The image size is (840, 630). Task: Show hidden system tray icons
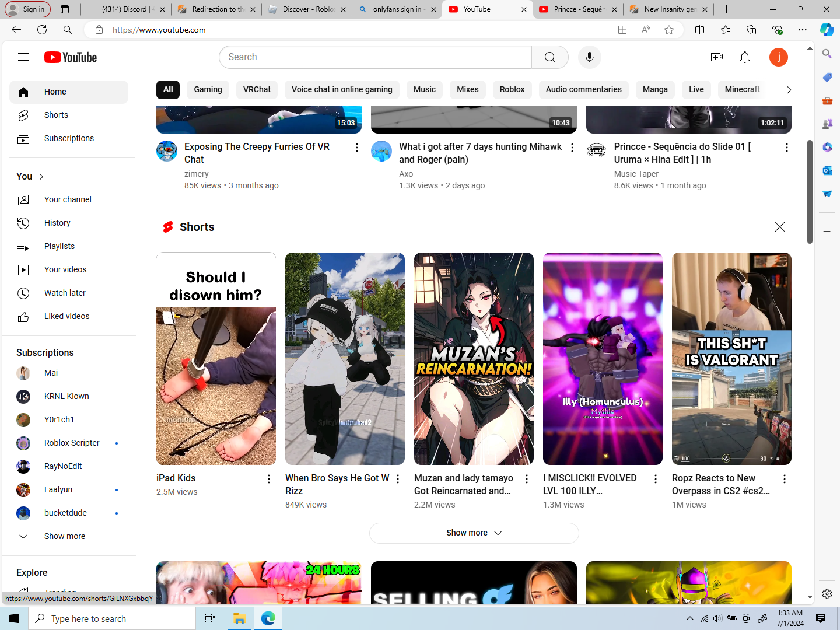coord(690,618)
